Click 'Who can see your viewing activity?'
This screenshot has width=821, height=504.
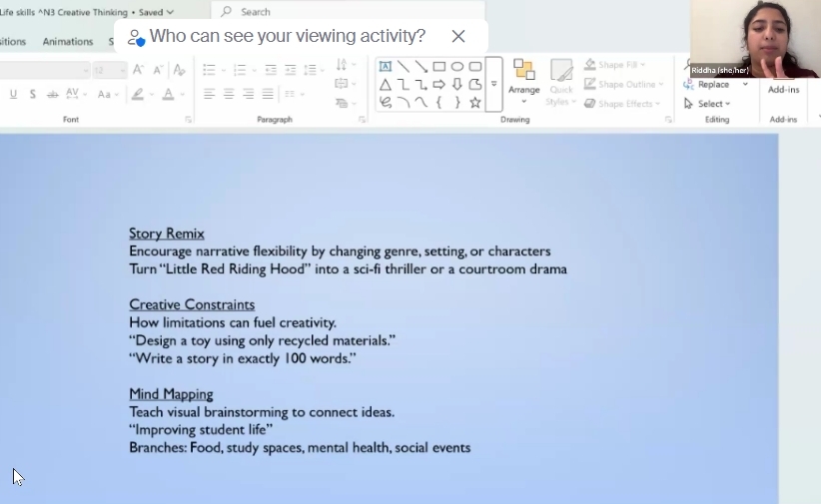tap(287, 36)
